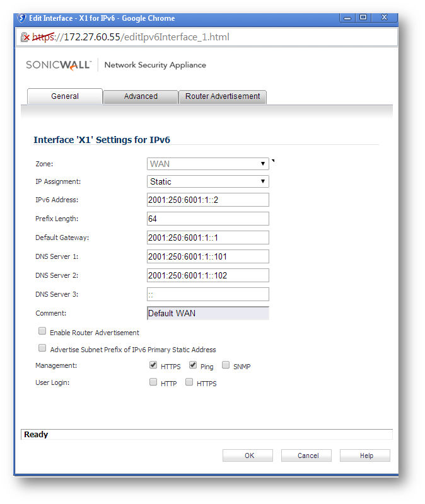Image resolution: width=425 pixels, height=504 pixels.
Task: Click the insecure HTTPS certificate warning icon
Action: [25, 37]
